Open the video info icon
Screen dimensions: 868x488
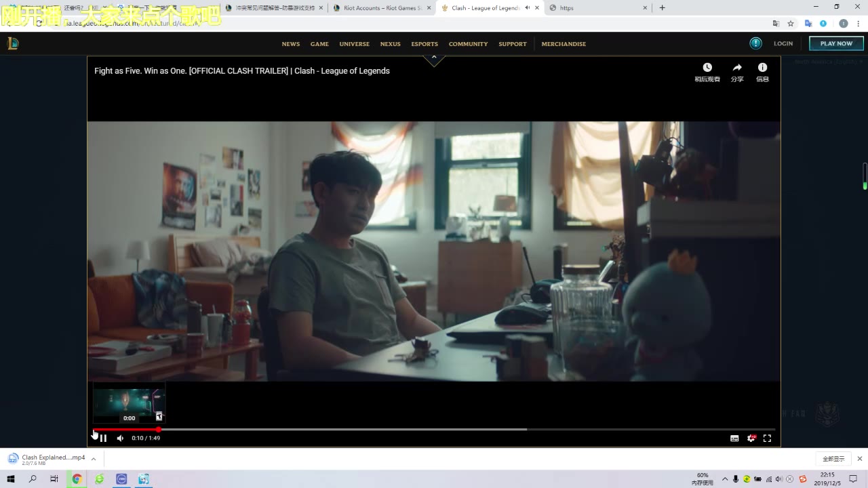(x=762, y=67)
